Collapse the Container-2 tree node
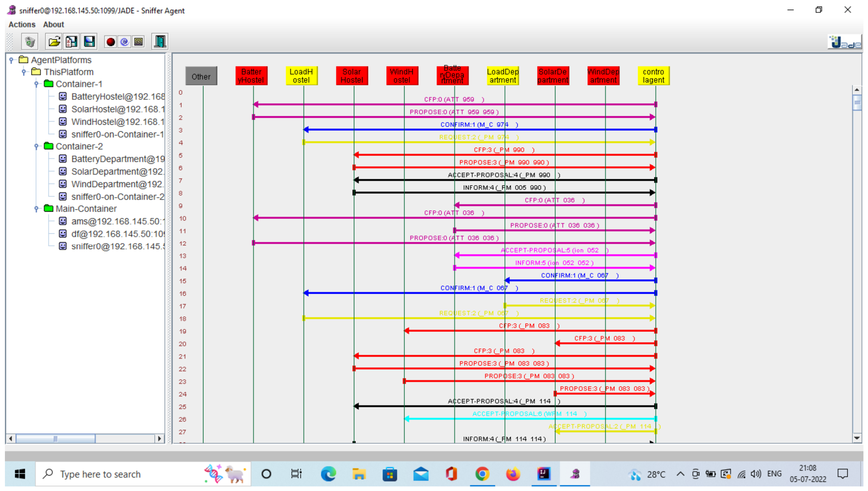 36,146
